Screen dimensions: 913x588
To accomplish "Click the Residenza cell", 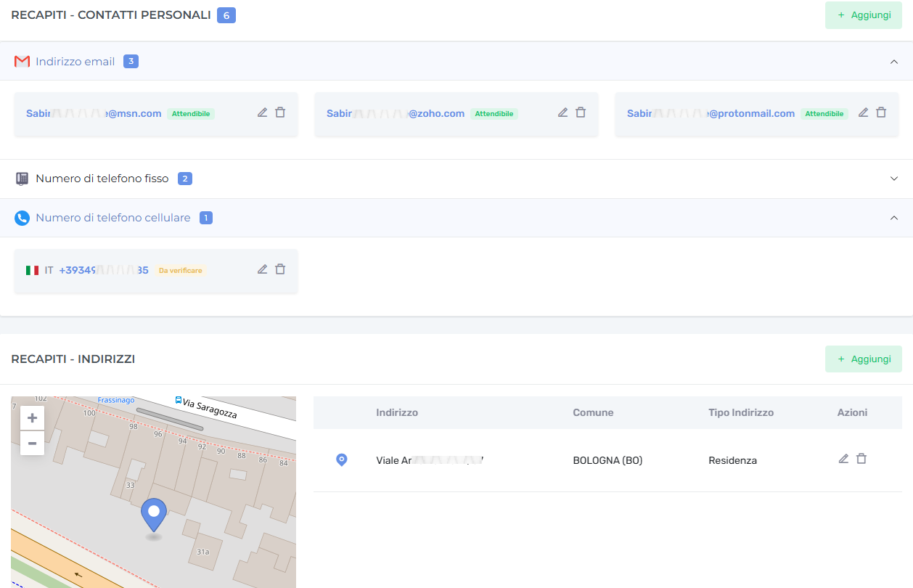I will 732,460.
